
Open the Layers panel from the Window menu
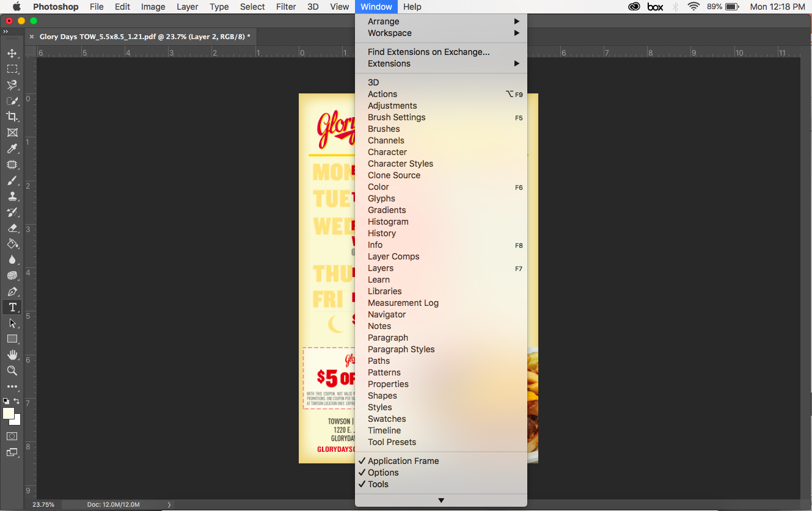point(381,268)
